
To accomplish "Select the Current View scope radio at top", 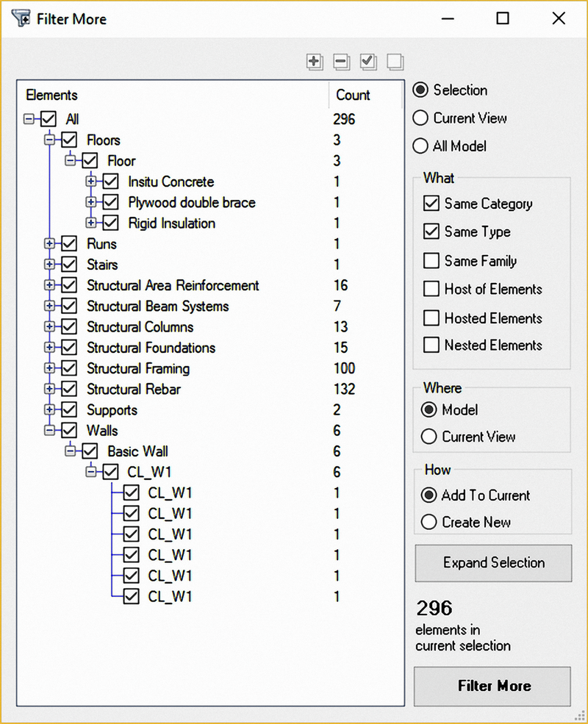I will tap(420, 118).
